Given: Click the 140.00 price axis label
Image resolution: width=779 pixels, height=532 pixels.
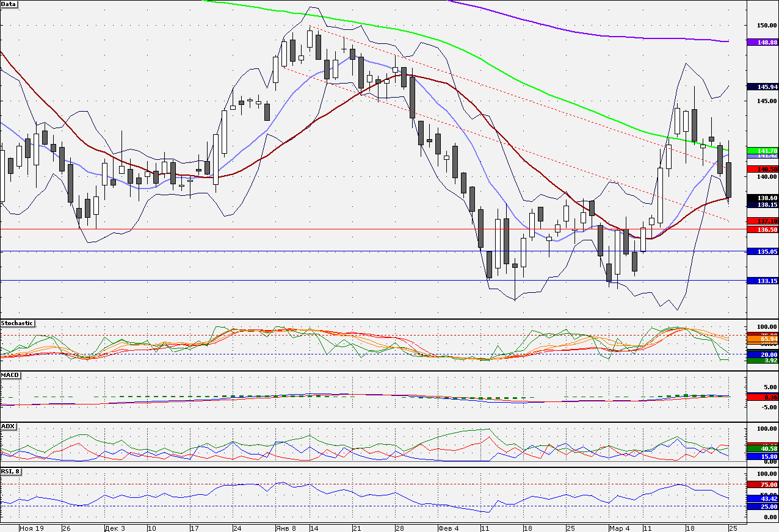Looking at the screenshot, I should click(x=767, y=176).
